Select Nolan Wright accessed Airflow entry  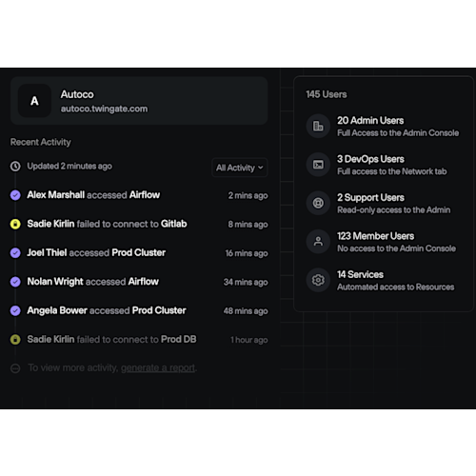point(139,282)
